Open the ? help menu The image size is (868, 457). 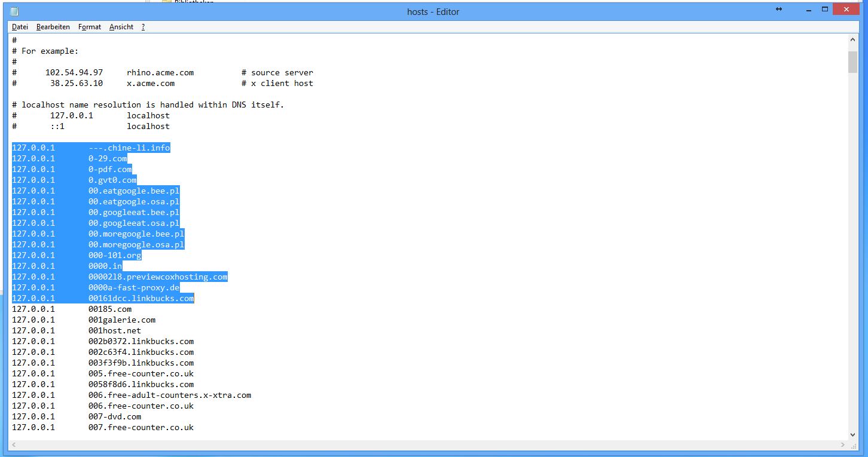tap(143, 27)
